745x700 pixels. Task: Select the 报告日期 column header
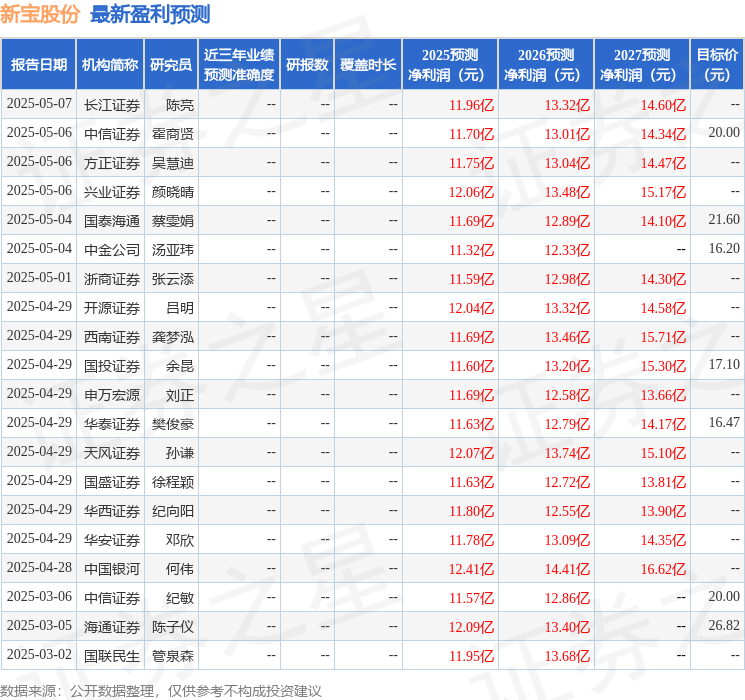coord(38,65)
